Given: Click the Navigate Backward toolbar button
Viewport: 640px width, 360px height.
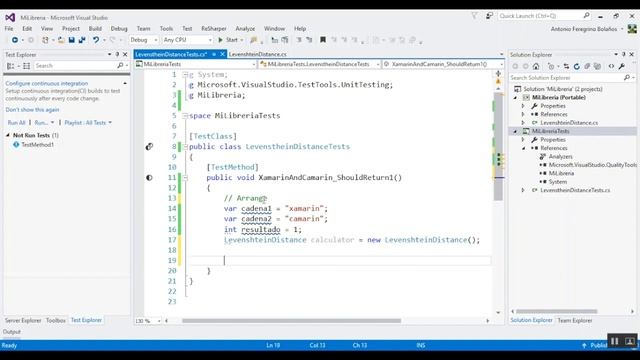Looking at the screenshot, I should pos(15,40).
